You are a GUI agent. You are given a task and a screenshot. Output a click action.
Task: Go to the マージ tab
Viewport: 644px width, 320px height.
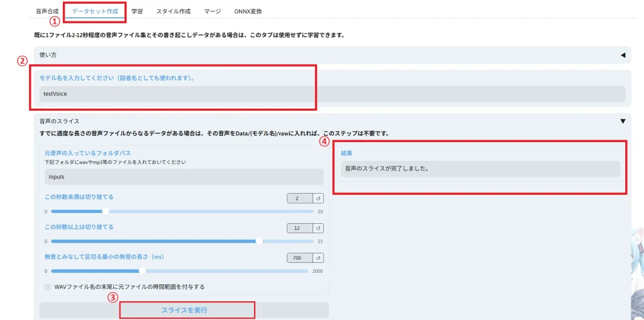coord(212,11)
